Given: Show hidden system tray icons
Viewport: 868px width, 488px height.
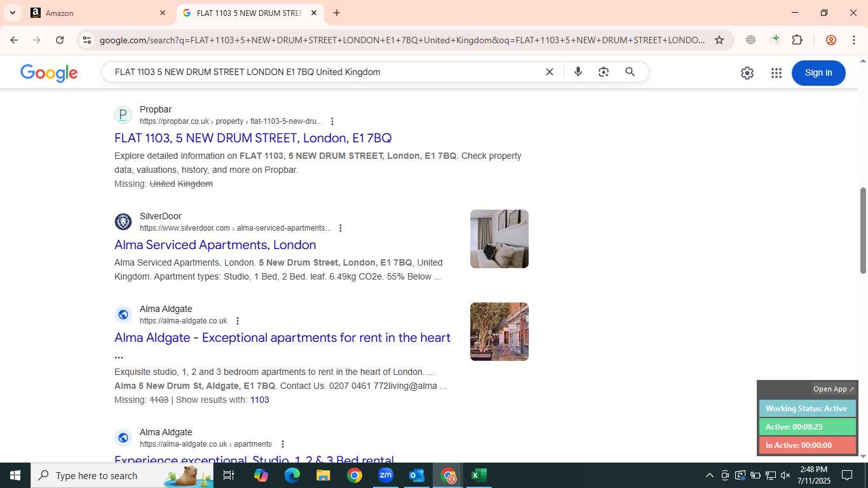Looking at the screenshot, I should click(709, 475).
